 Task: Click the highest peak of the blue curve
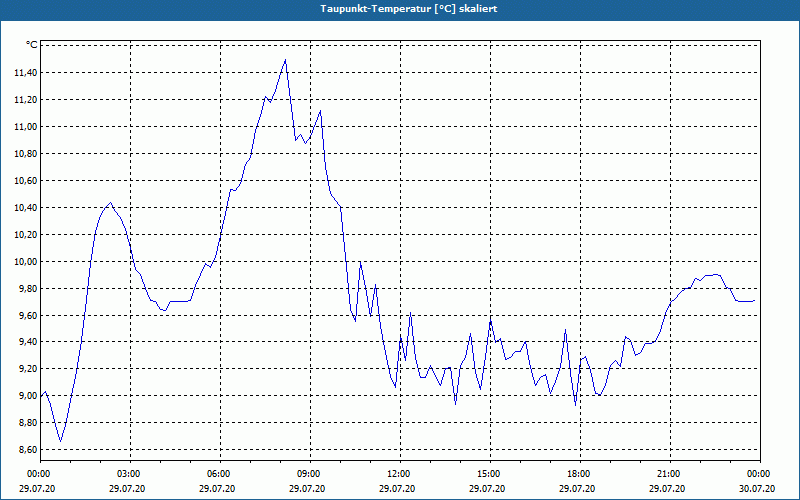tap(285, 60)
